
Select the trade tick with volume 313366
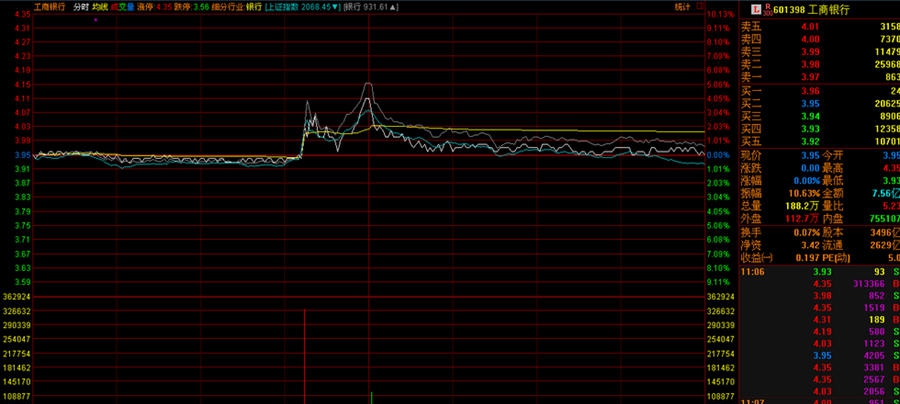pos(820,283)
